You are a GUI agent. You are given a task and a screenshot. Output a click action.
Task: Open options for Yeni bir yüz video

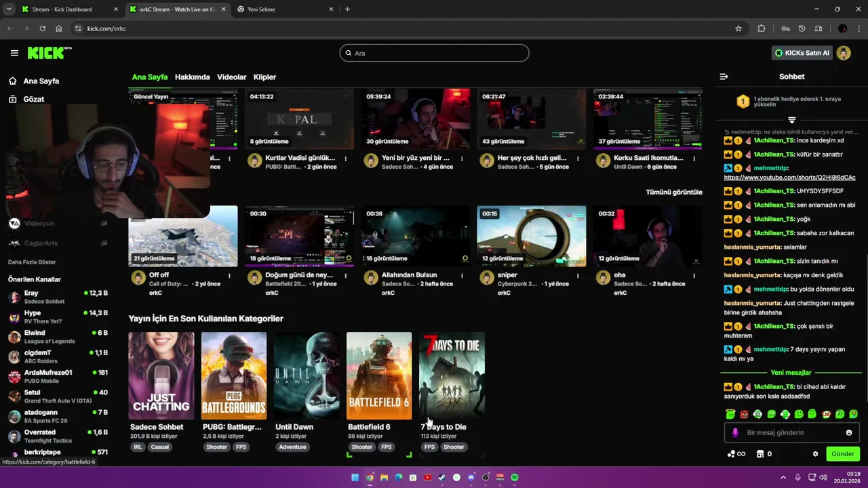(x=462, y=159)
